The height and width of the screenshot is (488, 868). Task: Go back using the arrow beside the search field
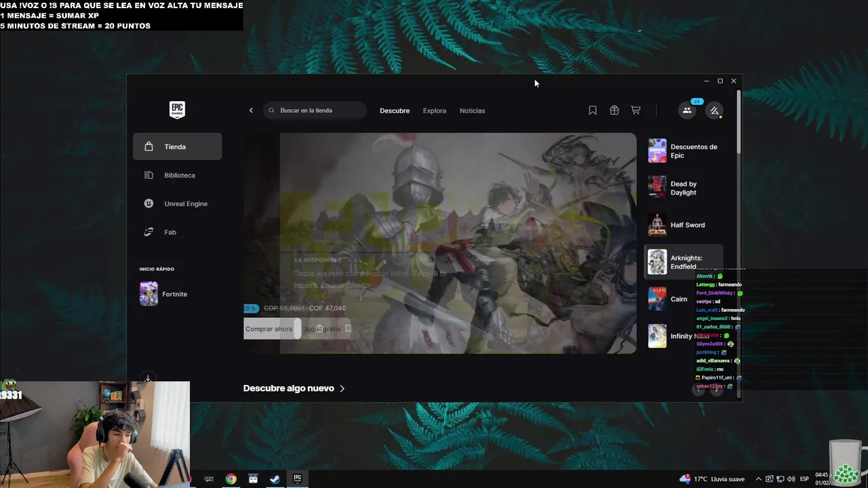click(x=251, y=110)
